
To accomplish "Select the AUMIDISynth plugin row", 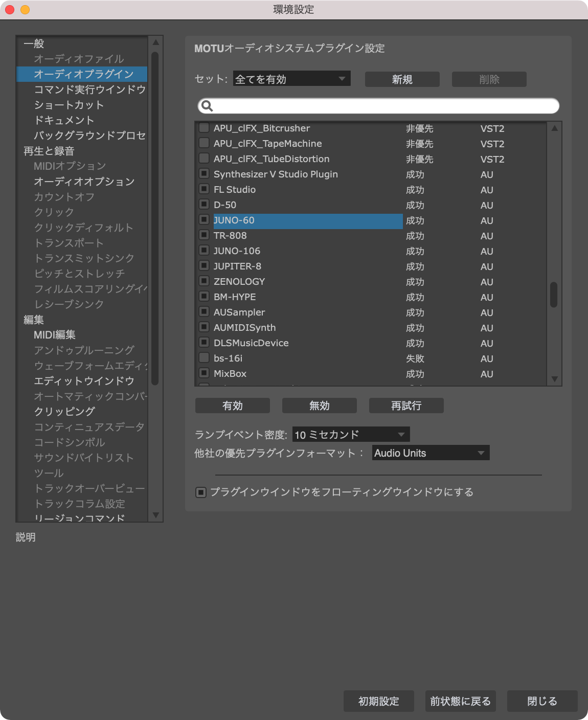I will point(372,327).
